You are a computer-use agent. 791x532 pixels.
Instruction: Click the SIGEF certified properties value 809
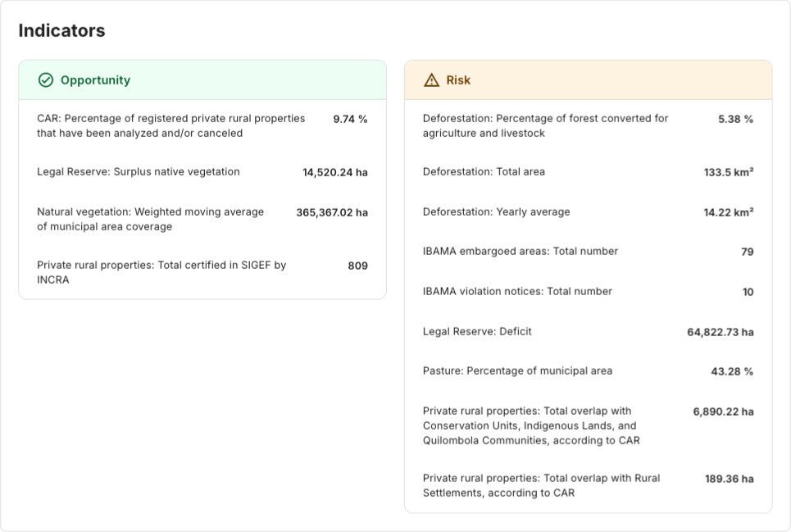click(357, 266)
